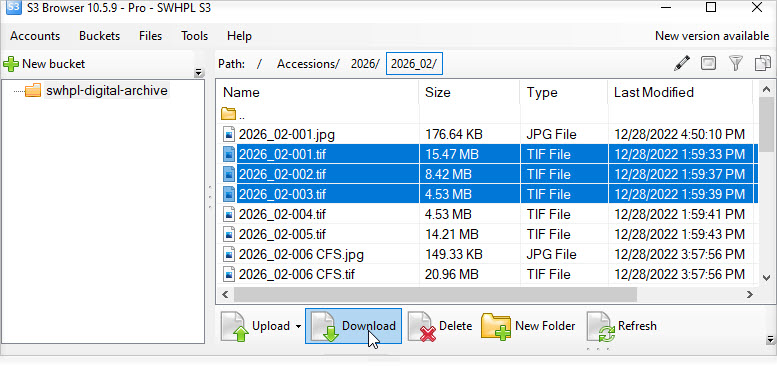Click the vertical scrollbar down arrow
This screenshot has height=372, width=777.
[766, 278]
